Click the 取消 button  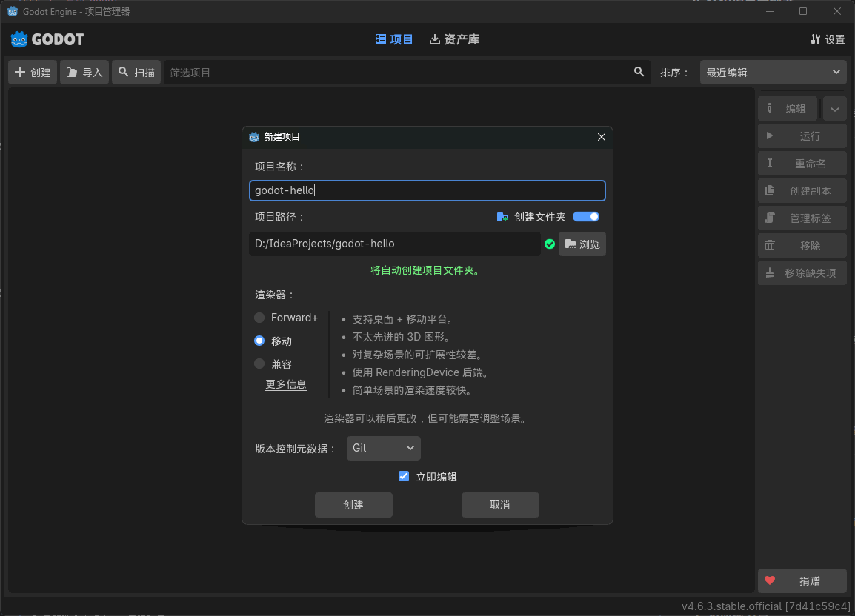pos(500,505)
